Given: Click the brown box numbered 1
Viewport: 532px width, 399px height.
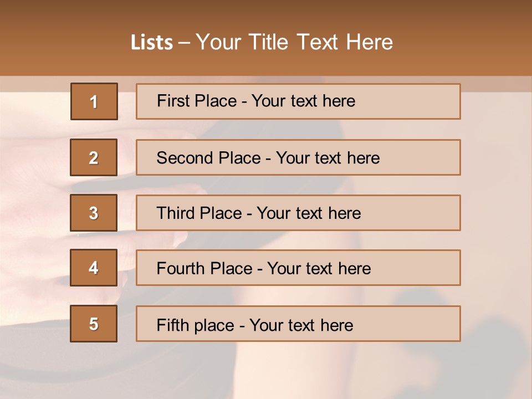Looking at the screenshot, I should click(94, 101).
